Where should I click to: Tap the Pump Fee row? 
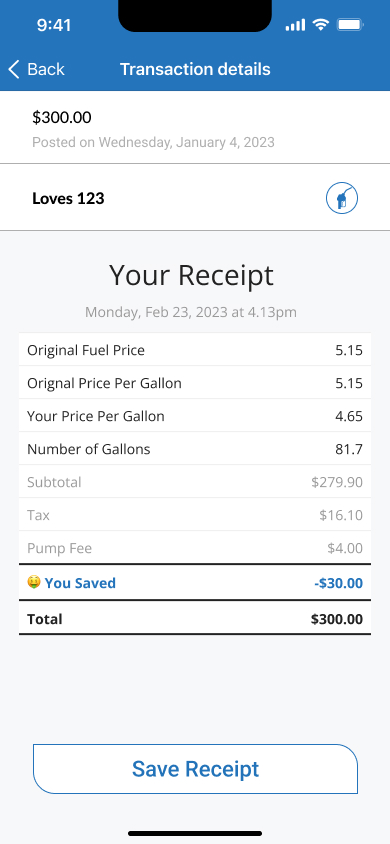coord(195,547)
